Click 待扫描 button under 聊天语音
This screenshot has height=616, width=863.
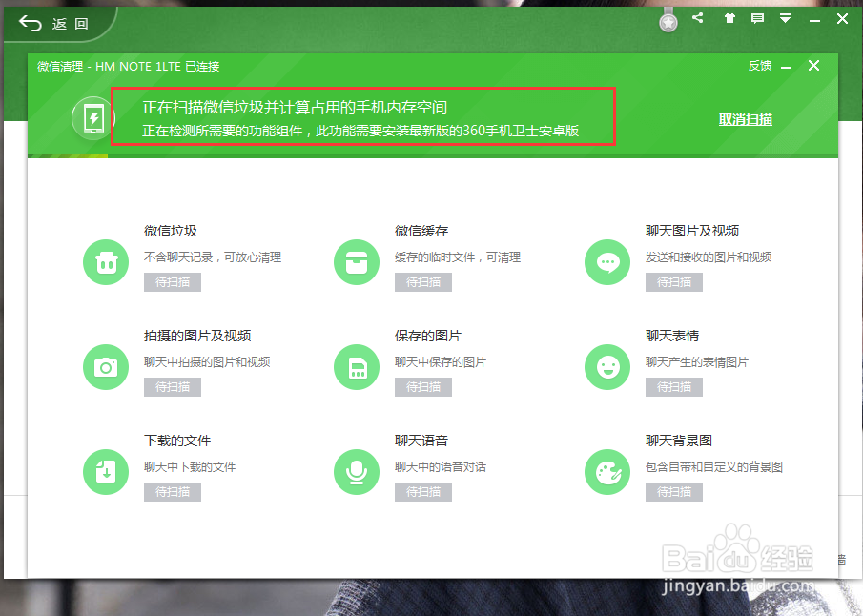[423, 492]
